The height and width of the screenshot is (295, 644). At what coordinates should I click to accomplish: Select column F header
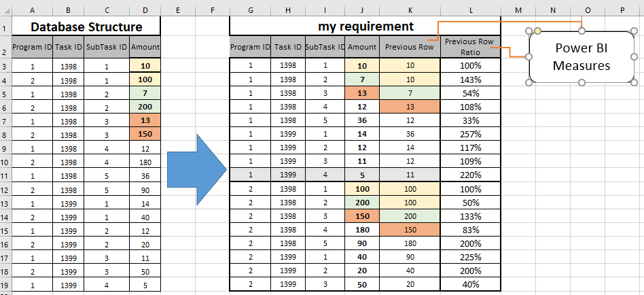(212, 10)
